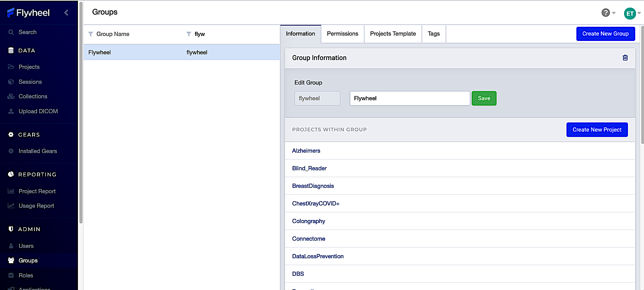Open the ChestXrayCOVID+ project link
The width and height of the screenshot is (644, 290).
[316, 204]
